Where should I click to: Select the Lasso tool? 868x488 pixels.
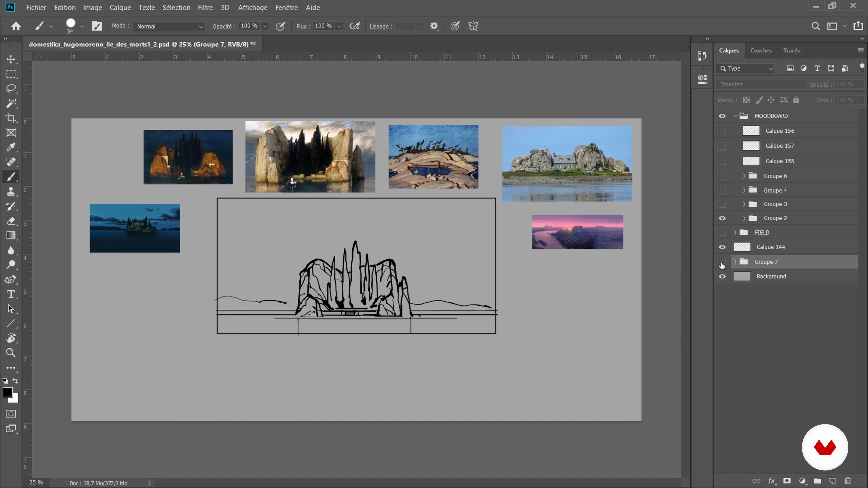point(11,89)
